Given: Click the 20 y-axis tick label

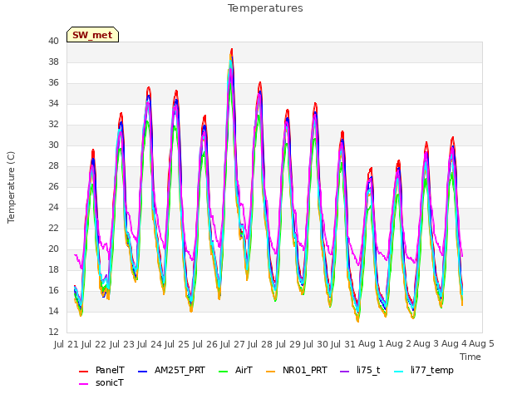Looking at the screenshot, I should (x=53, y=249).
